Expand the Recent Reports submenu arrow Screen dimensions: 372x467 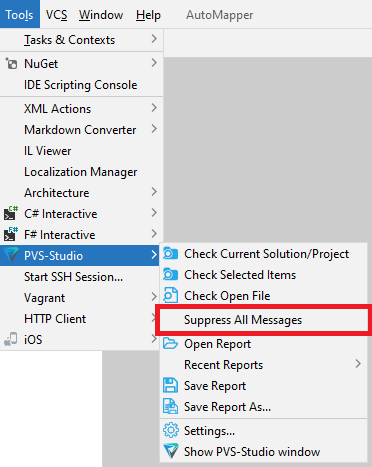point(358,364)
